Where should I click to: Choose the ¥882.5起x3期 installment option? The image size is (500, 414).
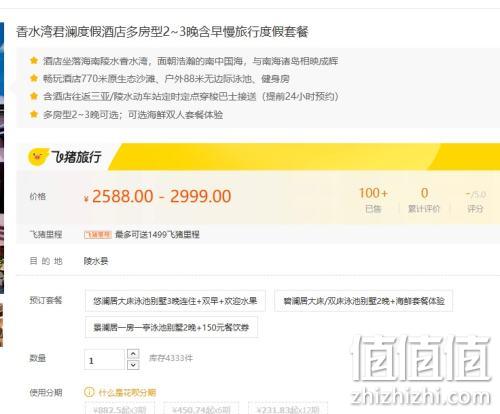pyautogui.click(x=120, y=409)
